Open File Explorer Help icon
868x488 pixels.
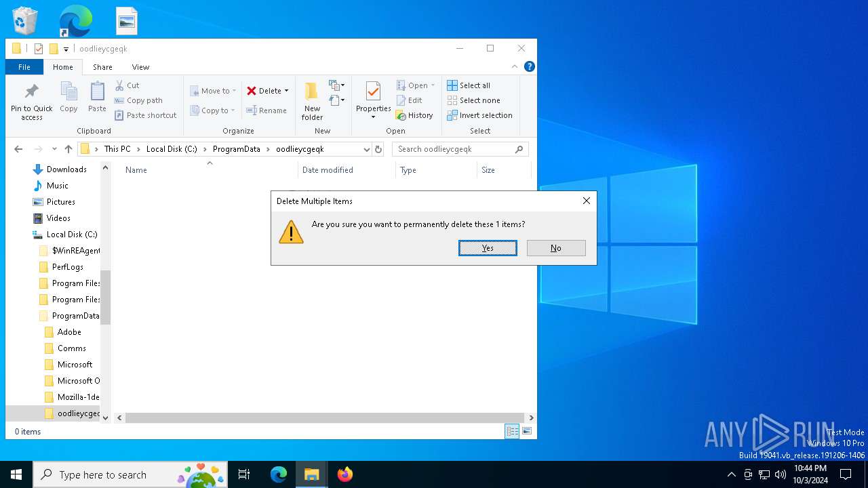530,66
